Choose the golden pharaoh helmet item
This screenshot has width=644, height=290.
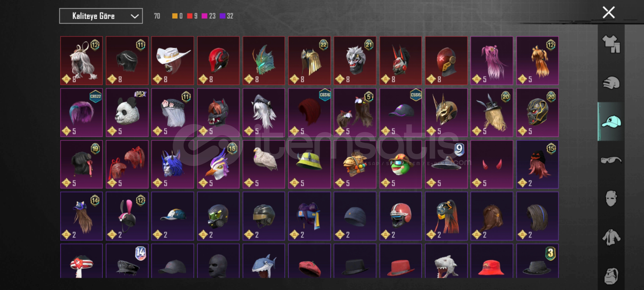tap(446, 113)
